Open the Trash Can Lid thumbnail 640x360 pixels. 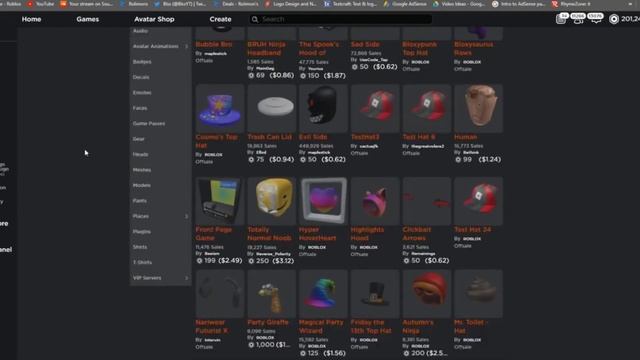(272, 108)
